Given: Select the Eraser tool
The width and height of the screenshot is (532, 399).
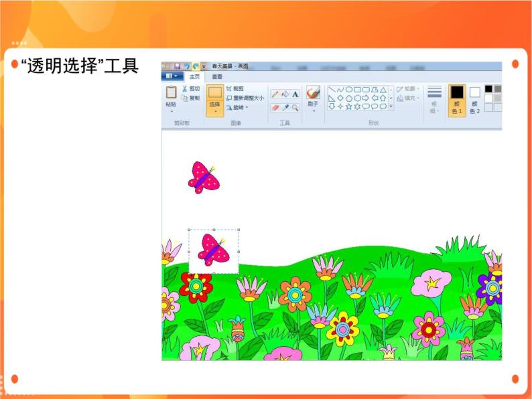Looking at the screenshot, I should (x=275, y=107).
